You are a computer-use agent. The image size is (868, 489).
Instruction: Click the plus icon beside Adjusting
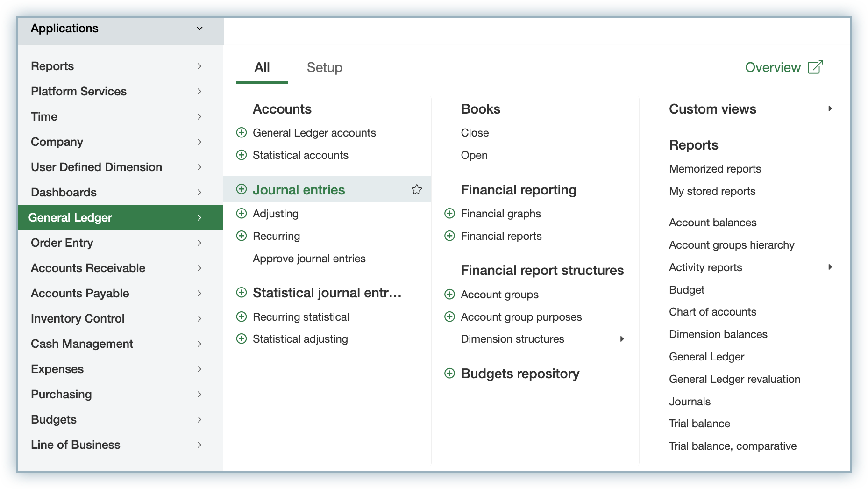(242, 214)
